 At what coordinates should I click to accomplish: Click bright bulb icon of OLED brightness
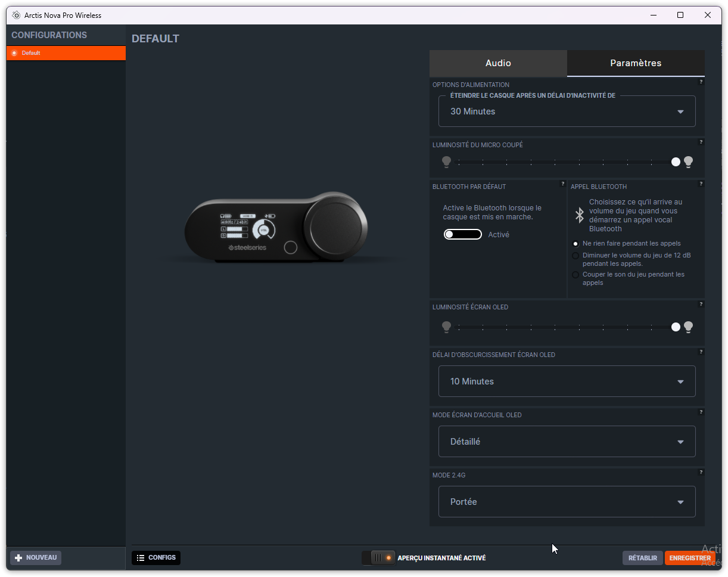688,327
